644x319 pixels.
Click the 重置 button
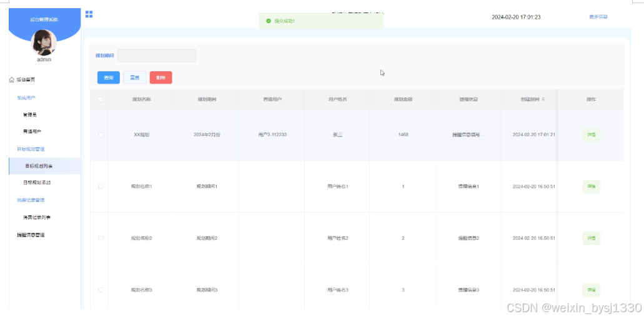135,78
